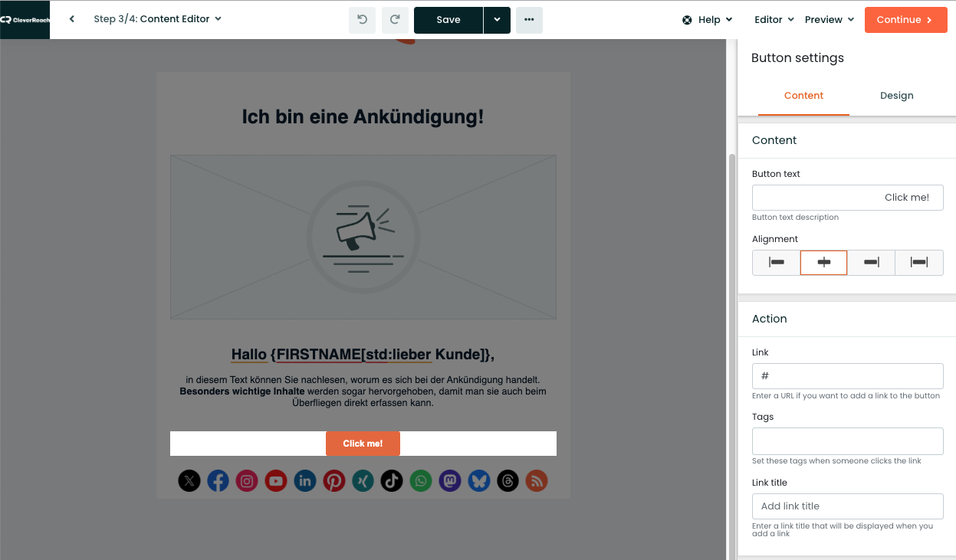The height and width of the screenshot is (560, 956).
Task: Click the Xing social icon
Action: 363,481
